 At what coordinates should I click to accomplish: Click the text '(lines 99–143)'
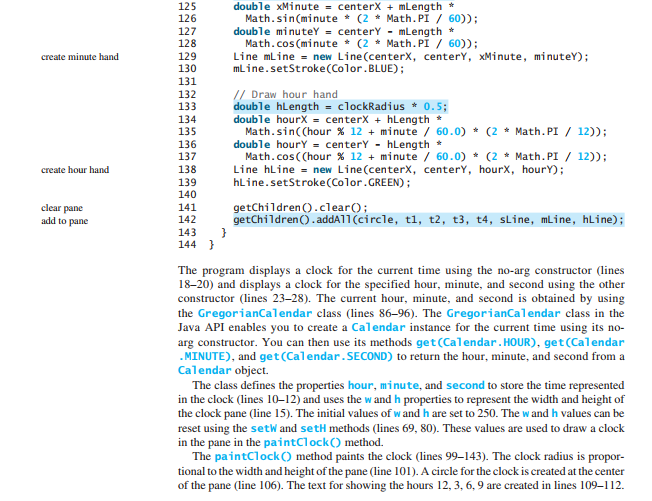click(452, 457)
